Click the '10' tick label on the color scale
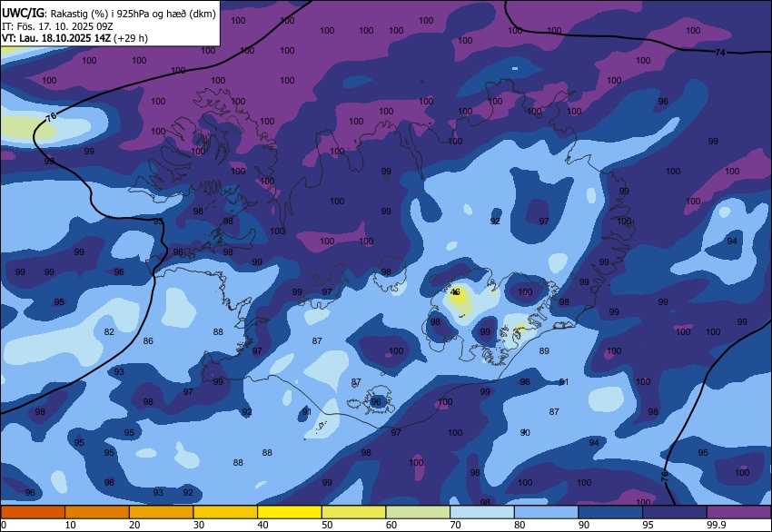Image resolution: width=772 pixels, height=532 pixels. [71, 525]
